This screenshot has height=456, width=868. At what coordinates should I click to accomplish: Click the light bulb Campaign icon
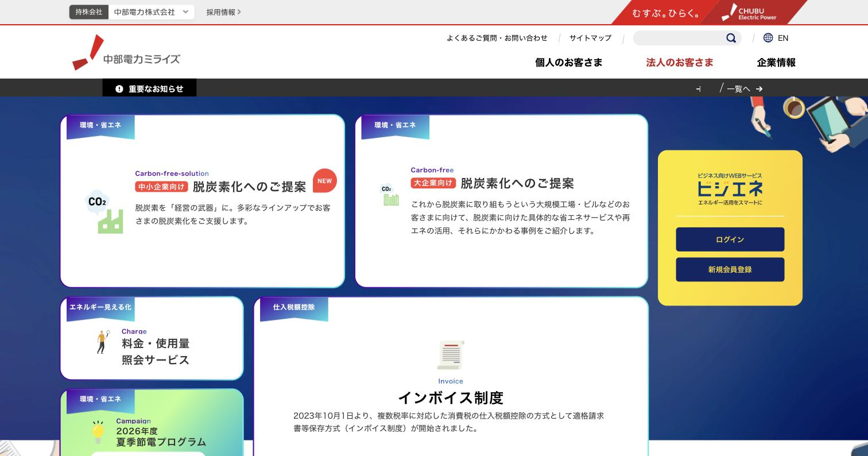pos(99,432)
